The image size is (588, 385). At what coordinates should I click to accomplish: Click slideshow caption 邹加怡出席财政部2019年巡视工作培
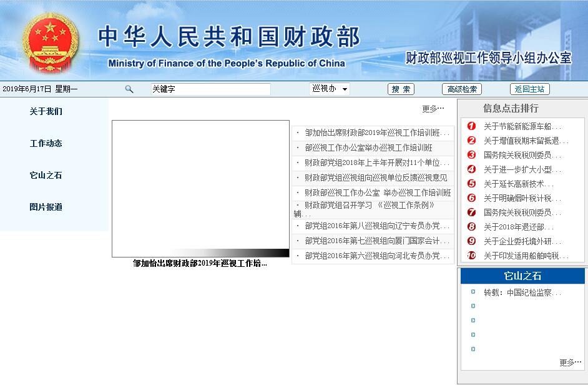[x=200, y=263]
